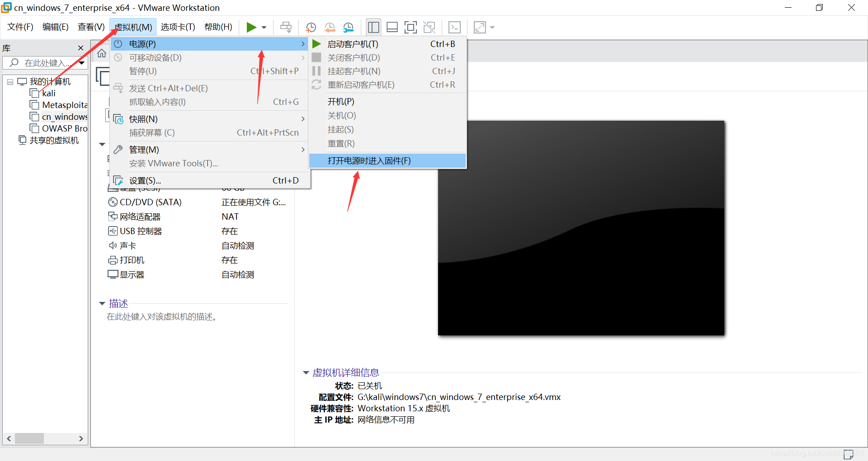Select the OWASP Bro virtual machine

click(58, 128)
